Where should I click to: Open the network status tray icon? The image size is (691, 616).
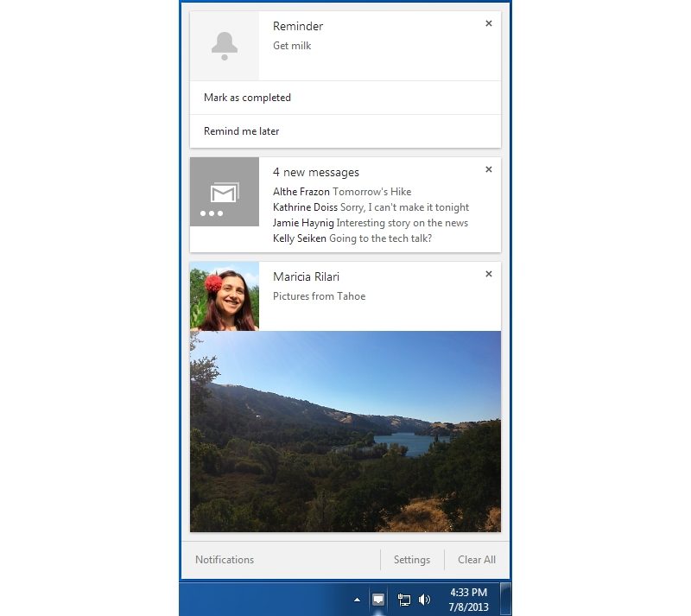[403, 599]
